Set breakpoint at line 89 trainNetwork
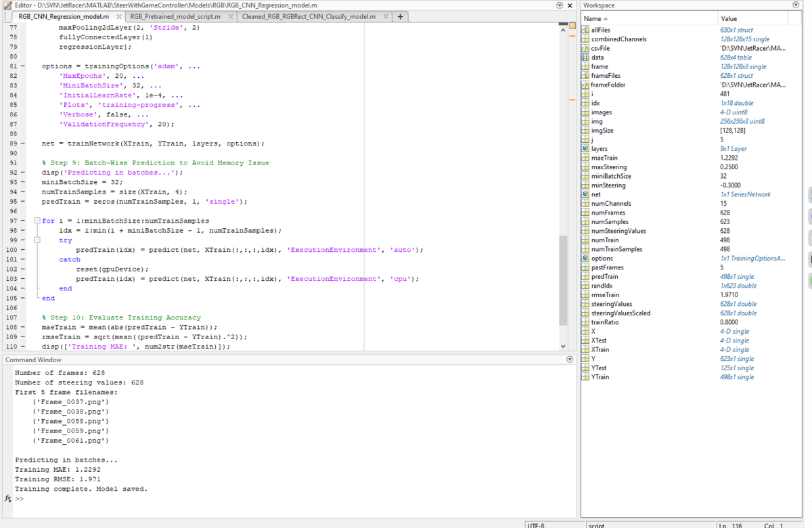 pyautogui.click(x=23, y=144)
